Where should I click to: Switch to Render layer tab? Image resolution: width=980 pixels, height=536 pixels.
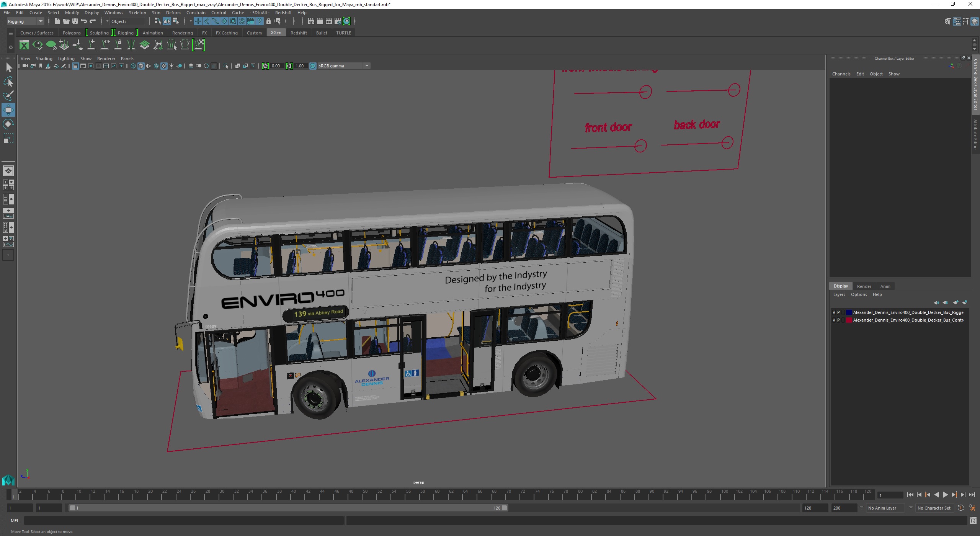864,286
